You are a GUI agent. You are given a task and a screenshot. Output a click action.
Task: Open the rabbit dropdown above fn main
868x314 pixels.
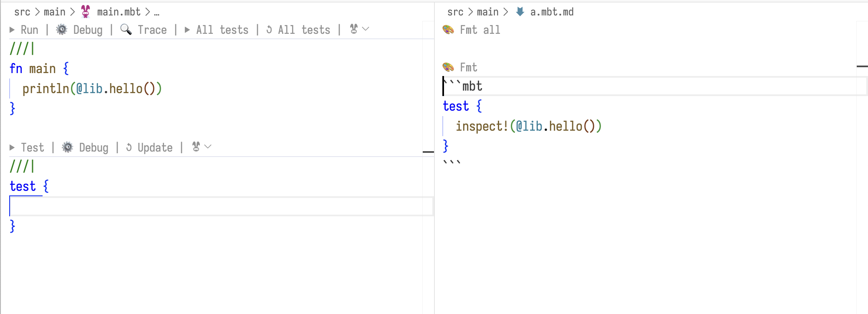point(359,29)
